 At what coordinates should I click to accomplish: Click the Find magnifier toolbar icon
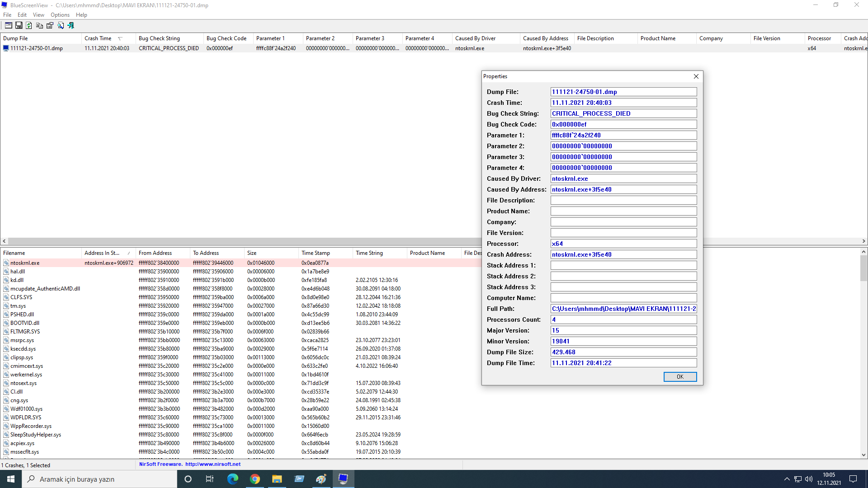[61, 25]
